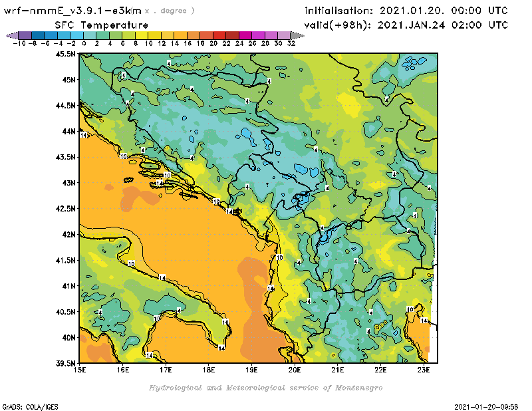Click the 'valid(+98h): 2021.JAN.24 02:00 UTC' text
Viewport: 532px width, 411px height.
pyautogui.click(x=406, y=25)
